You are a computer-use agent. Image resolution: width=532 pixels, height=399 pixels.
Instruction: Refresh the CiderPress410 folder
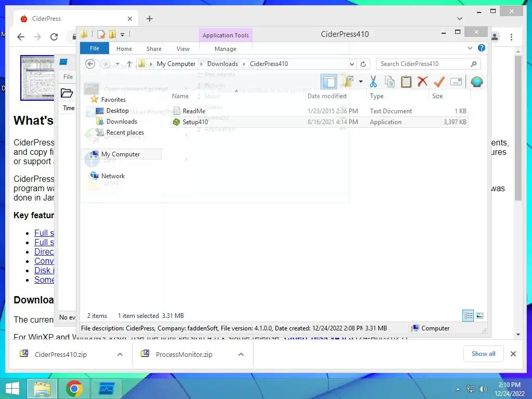[x=363, y=64]
